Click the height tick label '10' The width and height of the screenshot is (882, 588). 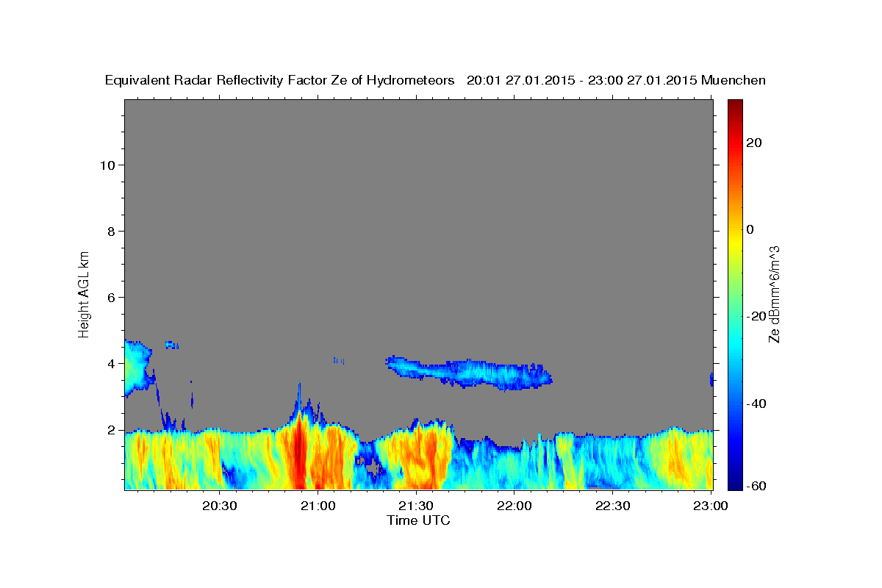(x=107, y=165)
